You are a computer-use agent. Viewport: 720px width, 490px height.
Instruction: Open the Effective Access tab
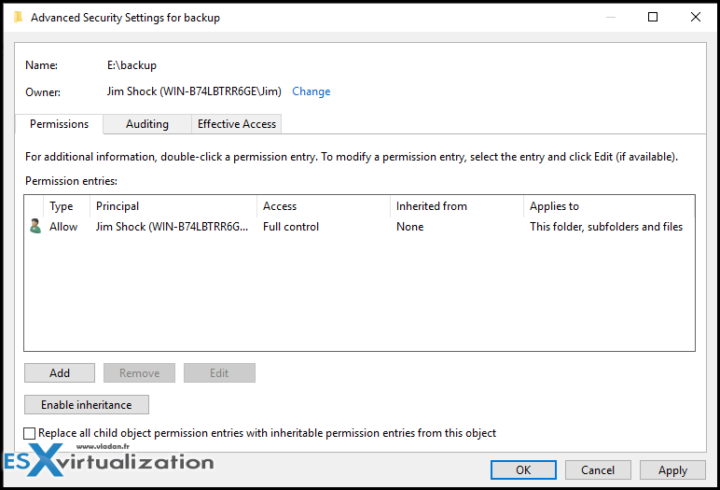point(237,124)
